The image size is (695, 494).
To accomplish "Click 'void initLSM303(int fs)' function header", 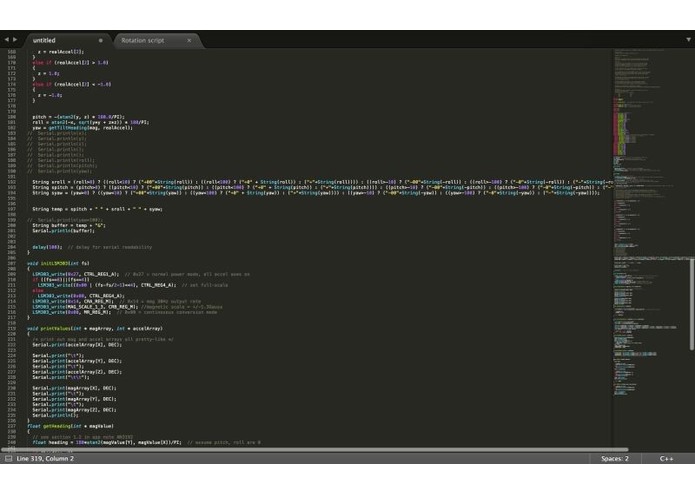I will point(58,264).
